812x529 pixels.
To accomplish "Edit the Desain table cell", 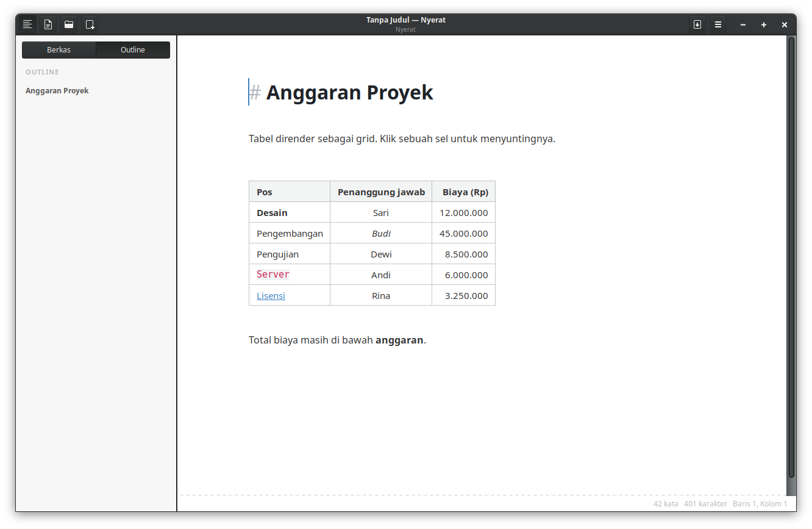I will coord(290,212).
